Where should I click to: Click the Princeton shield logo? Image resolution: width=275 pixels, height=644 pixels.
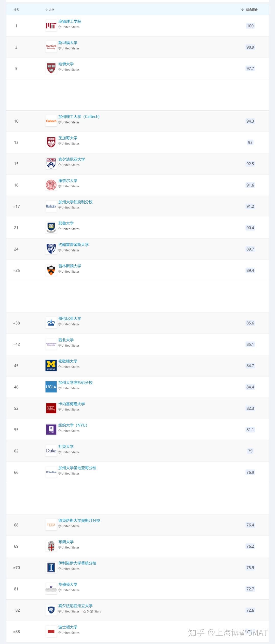[x=51, y=270]
